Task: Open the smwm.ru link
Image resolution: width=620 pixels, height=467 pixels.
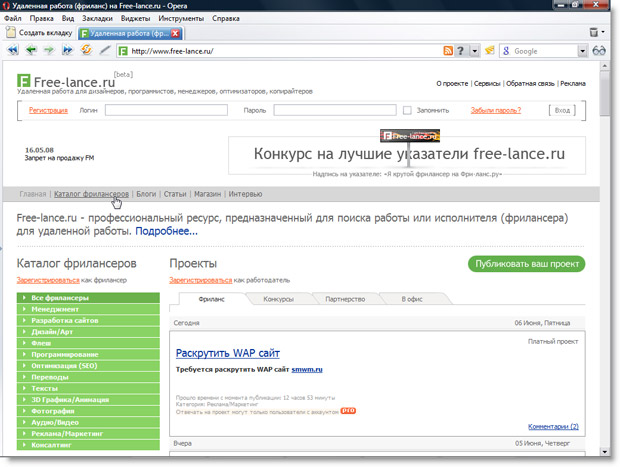Action: pos(307,369)
